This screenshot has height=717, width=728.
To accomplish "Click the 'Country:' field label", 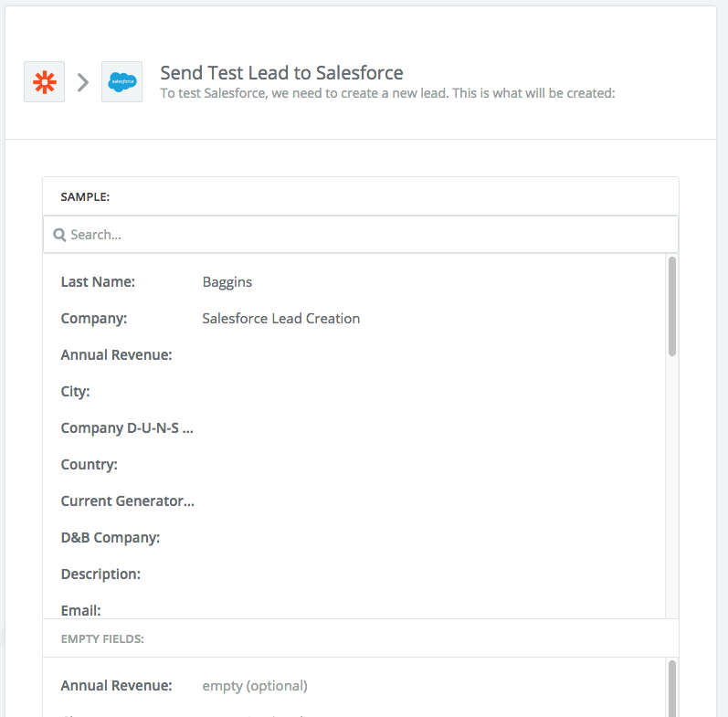I will (90, 464).
